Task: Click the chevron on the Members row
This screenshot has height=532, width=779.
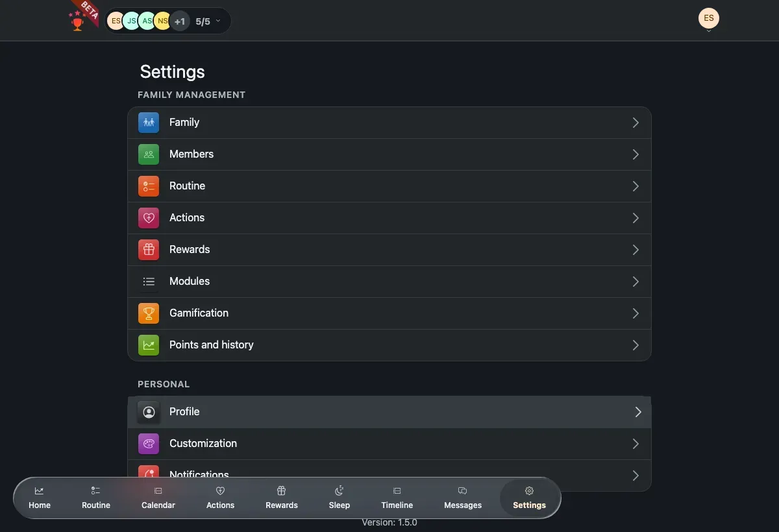Action: coord(636,154)
